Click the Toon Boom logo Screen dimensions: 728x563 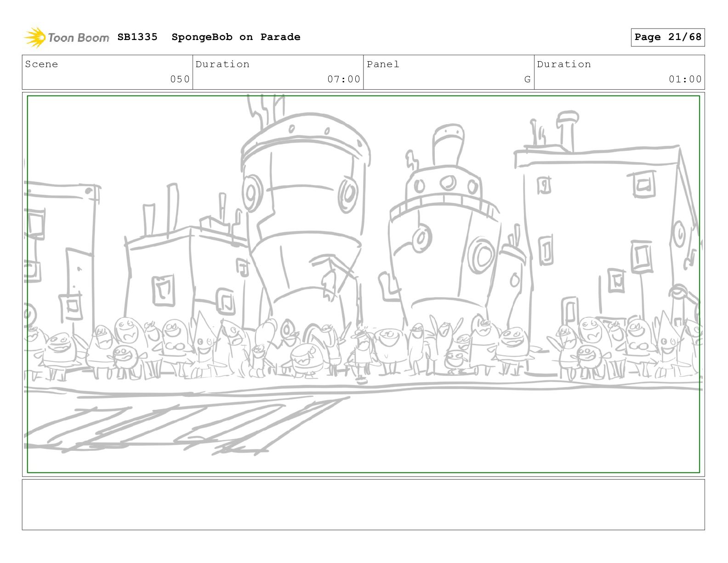pyautogui.click(x=67, y=37)
